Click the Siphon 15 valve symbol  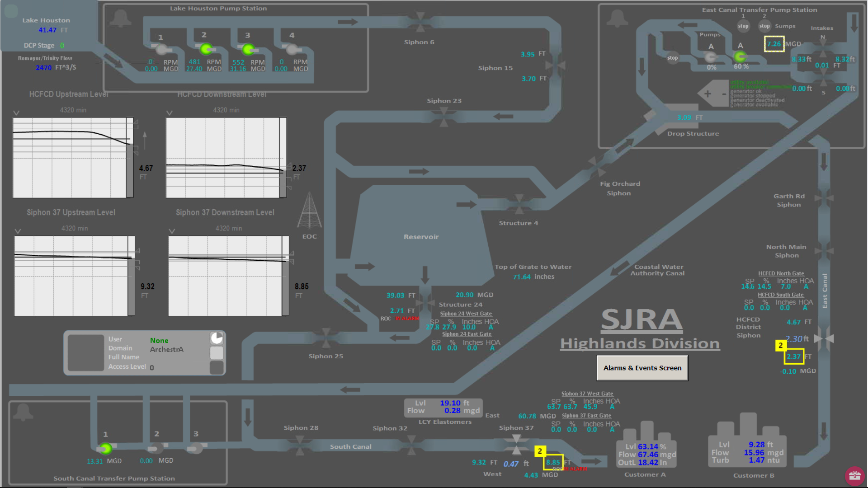point(555,65)
